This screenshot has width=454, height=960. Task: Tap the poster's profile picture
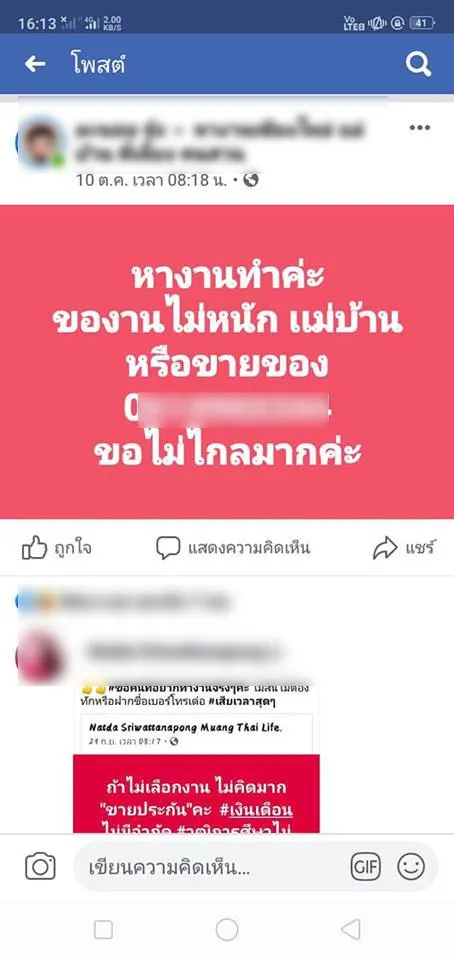click(x=40, y=143)
